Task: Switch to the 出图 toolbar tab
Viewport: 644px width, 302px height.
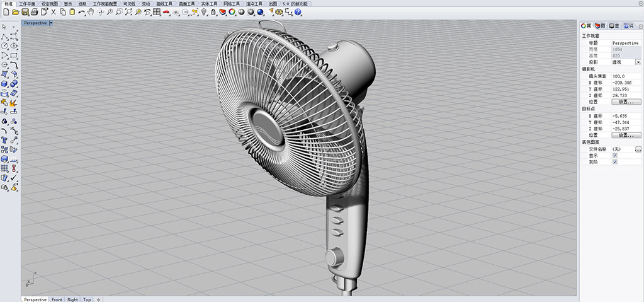Action: tap(273, 3)
